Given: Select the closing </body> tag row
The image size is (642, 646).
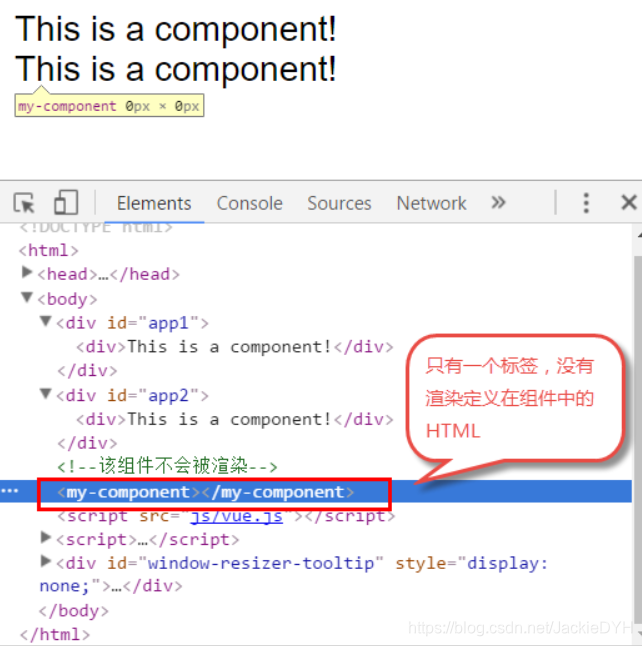Looking at the screenshot, I should (x=74, y=611).
